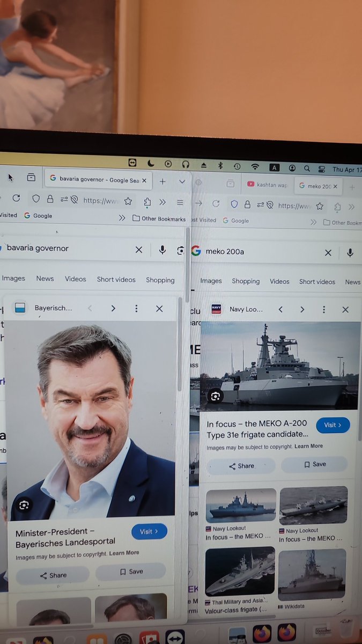Open more options in Bayerisch image panel
The width and height of the screenshot is (362, 644).
pos(136,309)
